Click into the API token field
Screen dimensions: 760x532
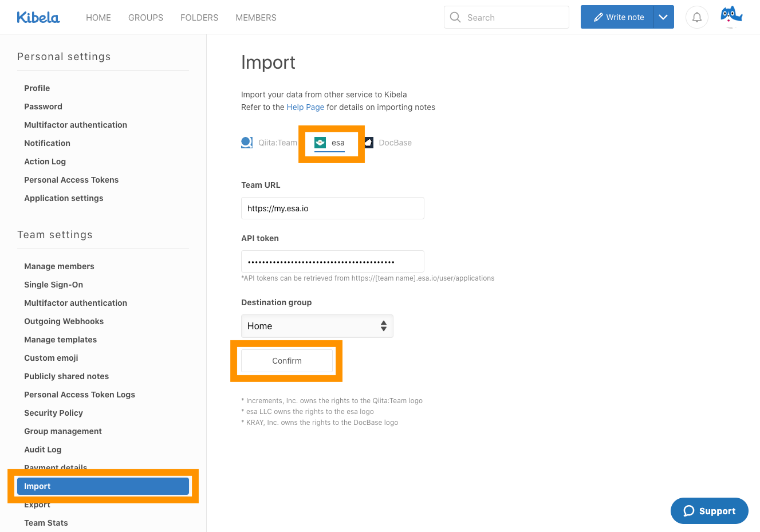[x=332, y=262]
